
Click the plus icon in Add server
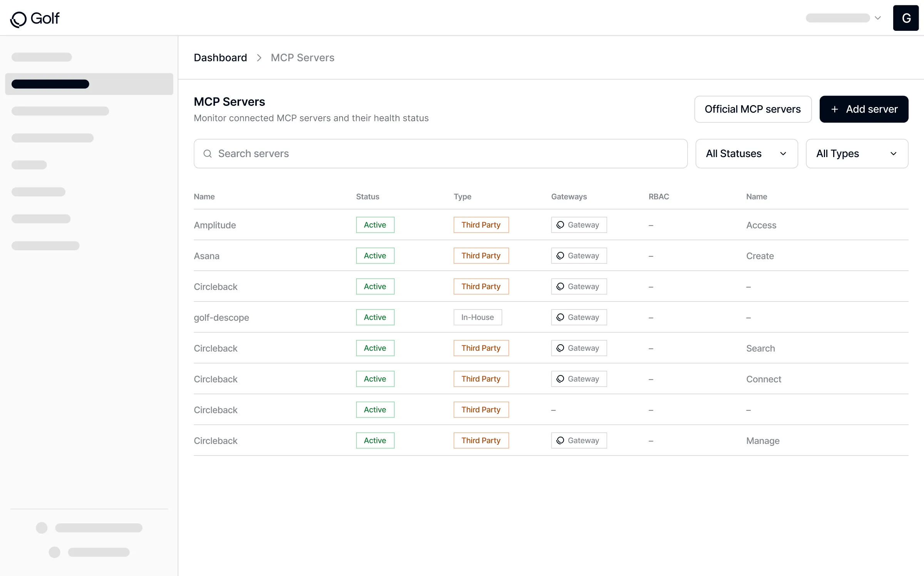point(834,109)
